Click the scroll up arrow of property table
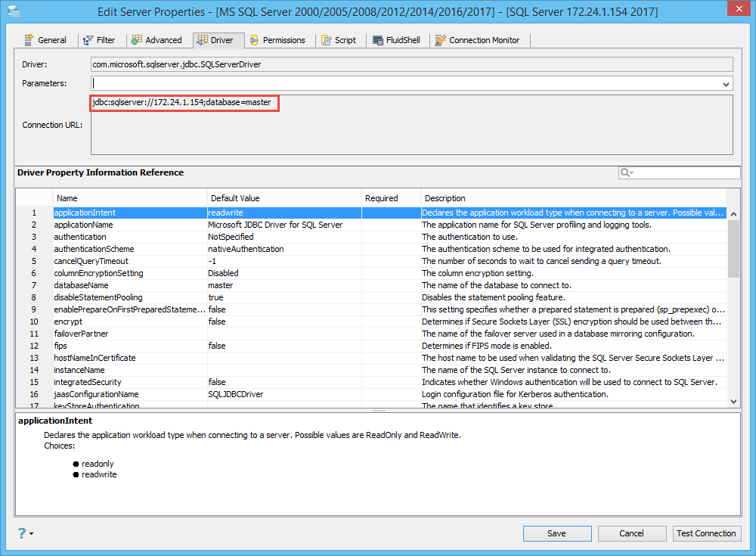Image resolution: width=756 pixels, height=556 pixels. tap(733, 214)
